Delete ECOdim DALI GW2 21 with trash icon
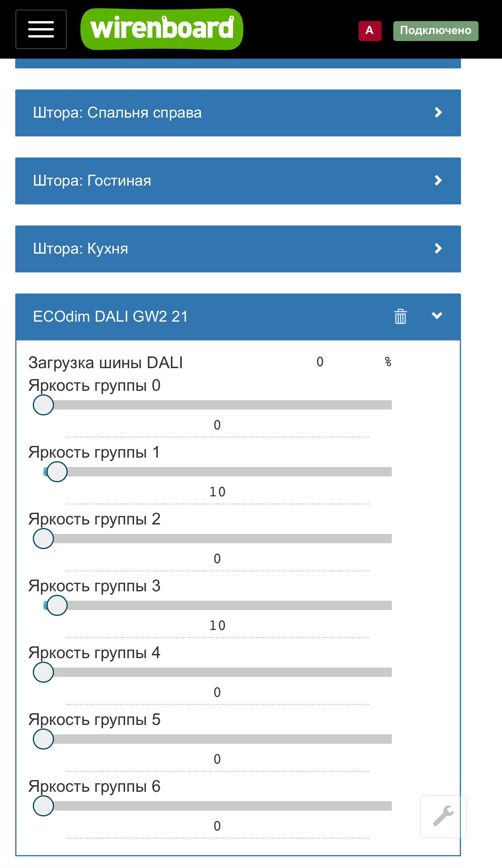This screenshot has height=868, width=502. (x=400, y=316)
